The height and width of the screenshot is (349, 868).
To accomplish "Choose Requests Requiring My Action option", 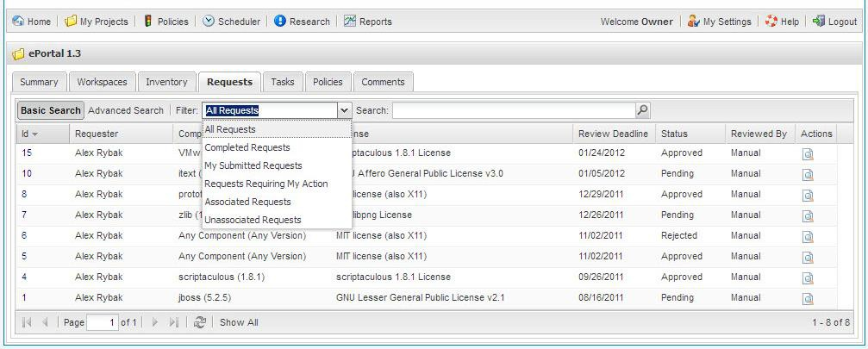I will (265, 184).
